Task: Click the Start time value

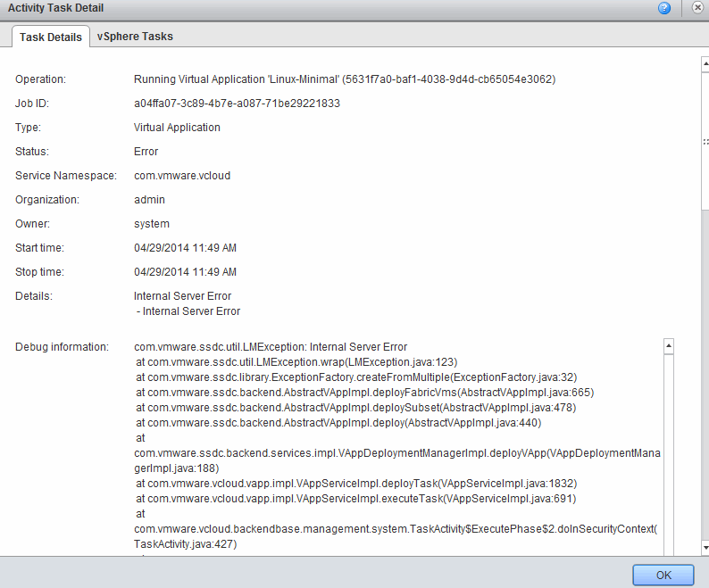Action: pyautogui.click(x=185, y=248)
